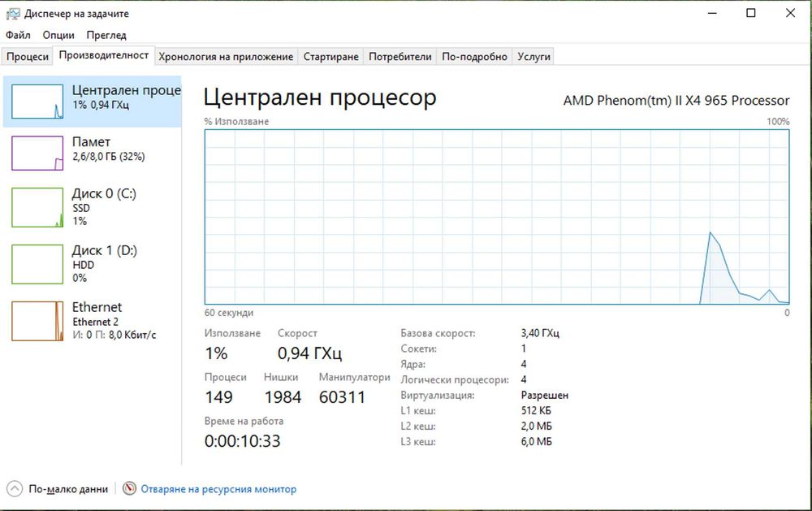This screenshot has height=511, width=812.
Task: Select Диск 0 (C:) SSD entry
Action: (93, 207)
